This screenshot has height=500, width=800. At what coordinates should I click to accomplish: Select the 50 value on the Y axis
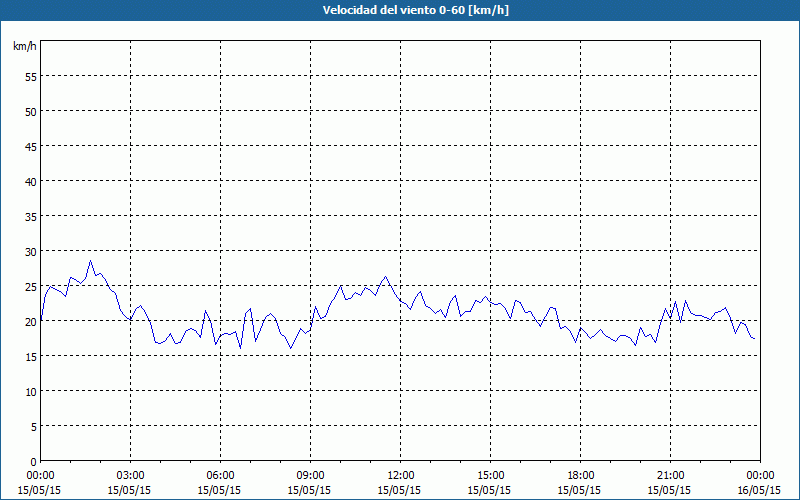(x=31, y=113)
